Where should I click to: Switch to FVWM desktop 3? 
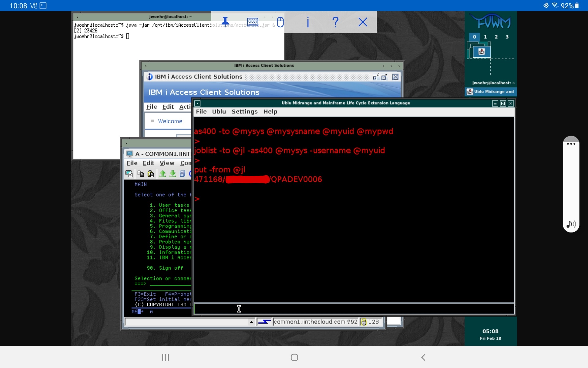[x=507, y=37]
